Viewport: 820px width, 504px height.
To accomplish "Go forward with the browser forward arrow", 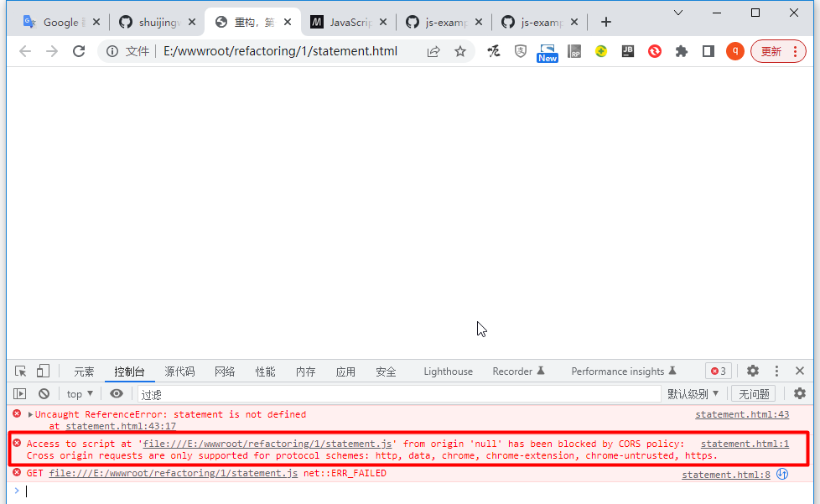I will [x=52, y=51].
